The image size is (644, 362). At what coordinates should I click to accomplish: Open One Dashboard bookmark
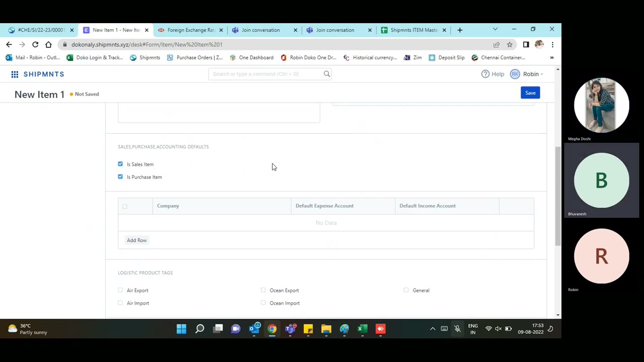[252, 58]
